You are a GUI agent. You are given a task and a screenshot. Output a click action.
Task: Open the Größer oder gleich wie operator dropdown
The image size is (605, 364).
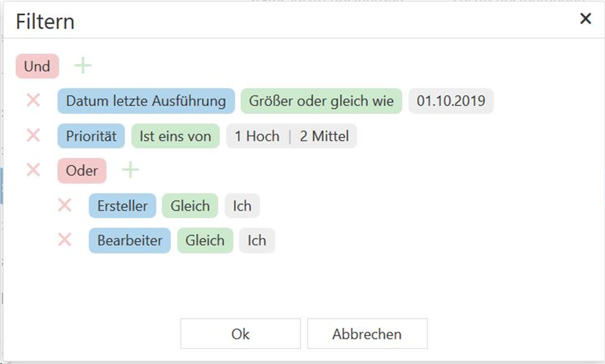pyautogui.click(x=321, y=101)
